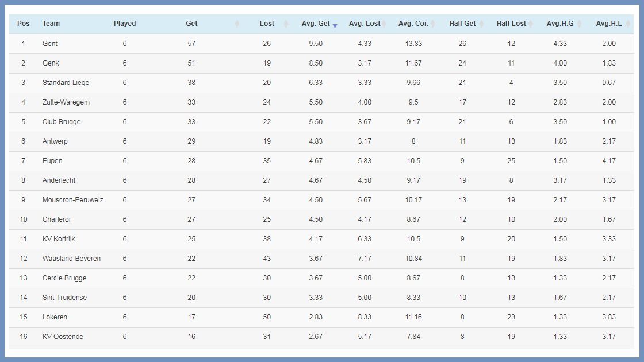Select team name Antwerp

tap(55, 141)
